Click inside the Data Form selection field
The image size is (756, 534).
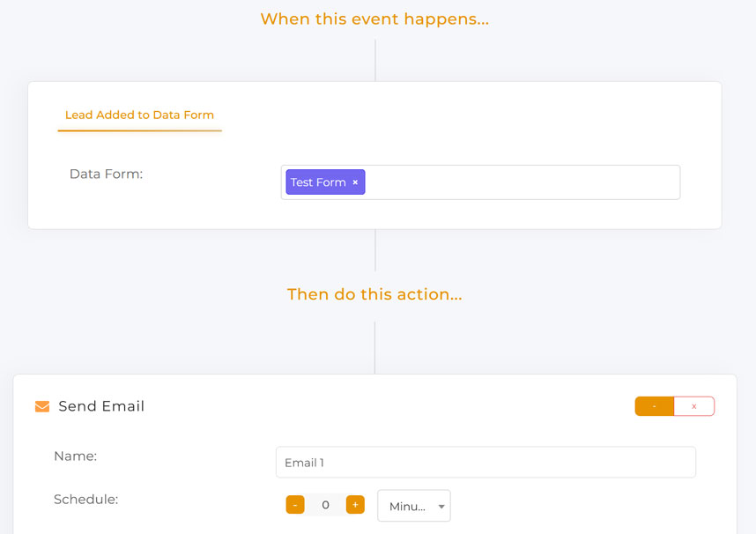pyautogui.click(x=520, y=182)
